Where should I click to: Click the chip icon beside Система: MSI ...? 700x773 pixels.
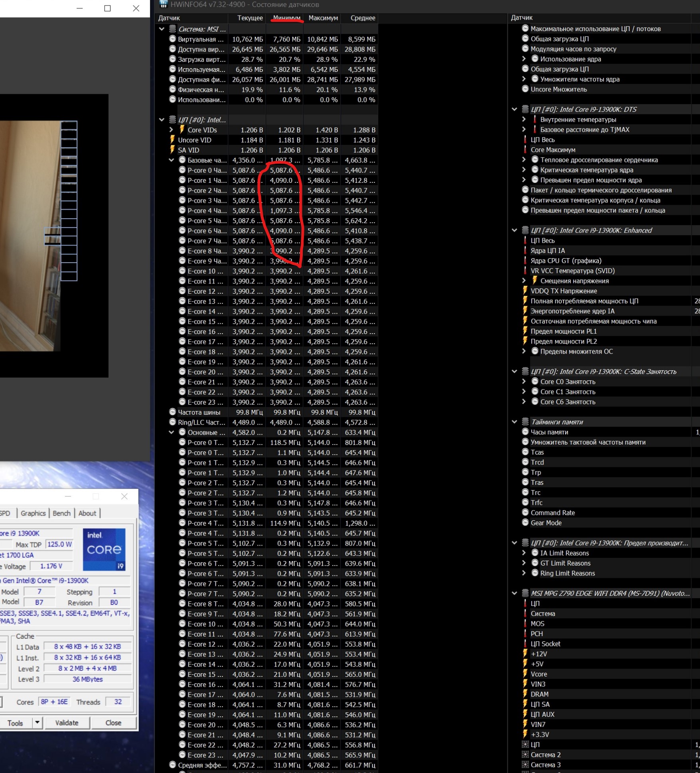pyautogui.click(x=172, y=29)
